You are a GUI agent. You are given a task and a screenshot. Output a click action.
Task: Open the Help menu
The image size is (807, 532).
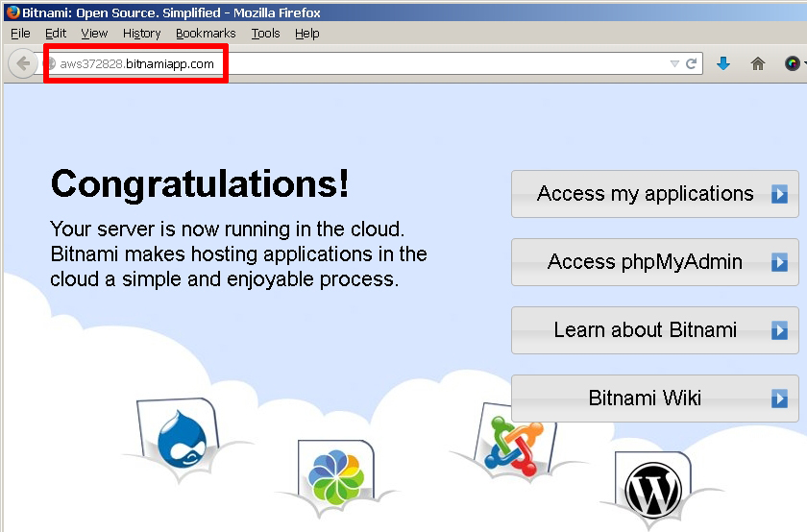(307, 34)
